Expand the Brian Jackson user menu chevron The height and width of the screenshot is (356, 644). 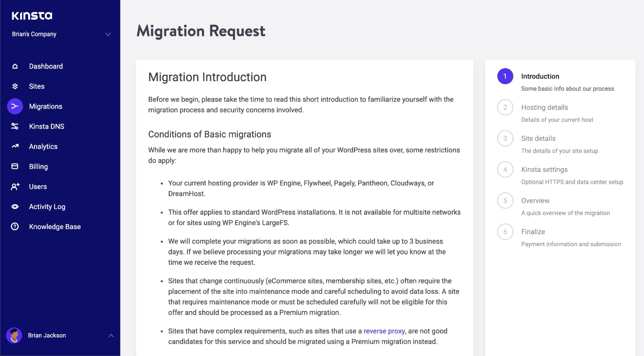[x=111, y=335]
